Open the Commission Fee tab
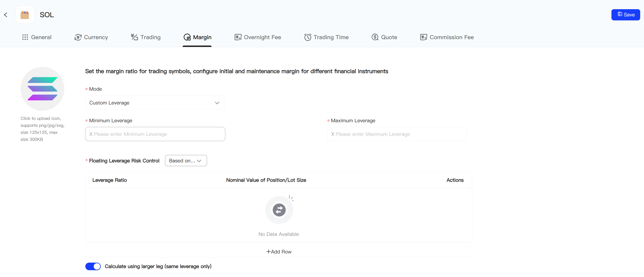 pos(447,37)
